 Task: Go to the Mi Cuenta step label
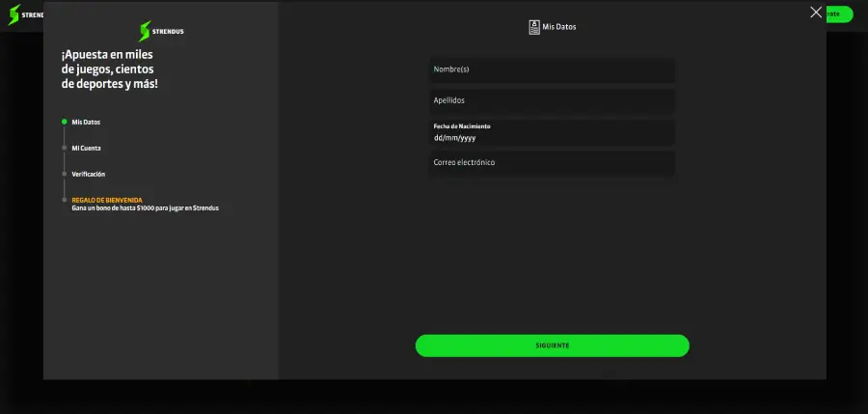pos(86,149)
